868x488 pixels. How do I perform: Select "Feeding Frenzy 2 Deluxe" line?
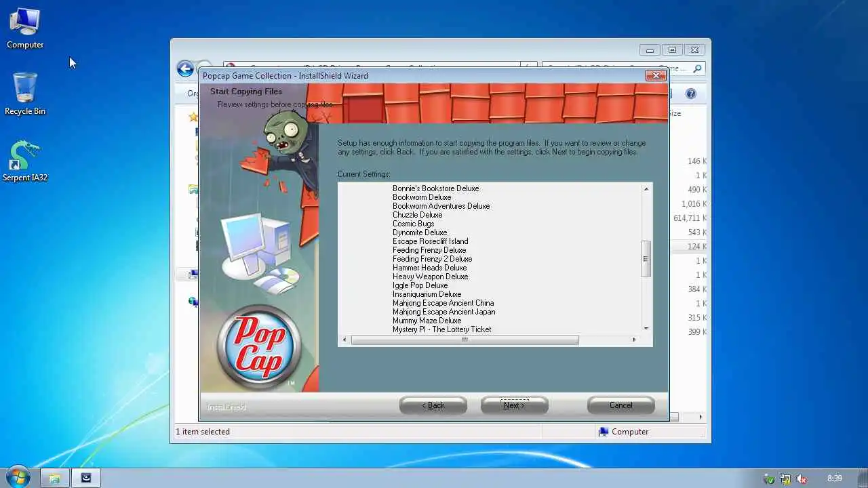tap(432, 259)
